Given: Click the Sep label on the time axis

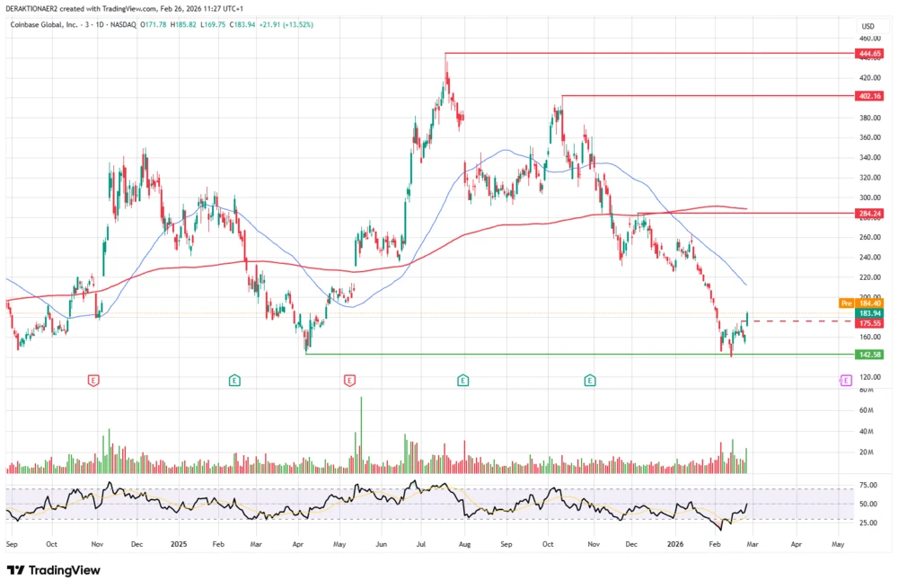Looking at the screenshot, I should pyautogui.click(x=10, y=544).
